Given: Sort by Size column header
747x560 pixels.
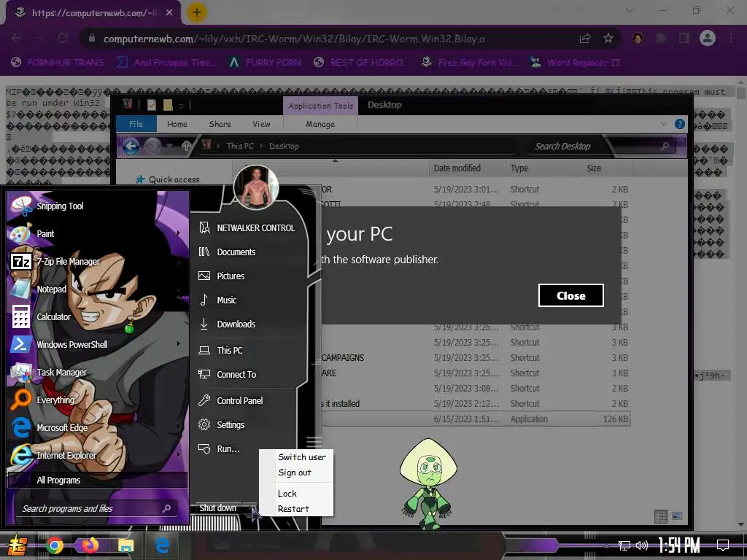Looking at the screenshot, I should coord(608,168).
